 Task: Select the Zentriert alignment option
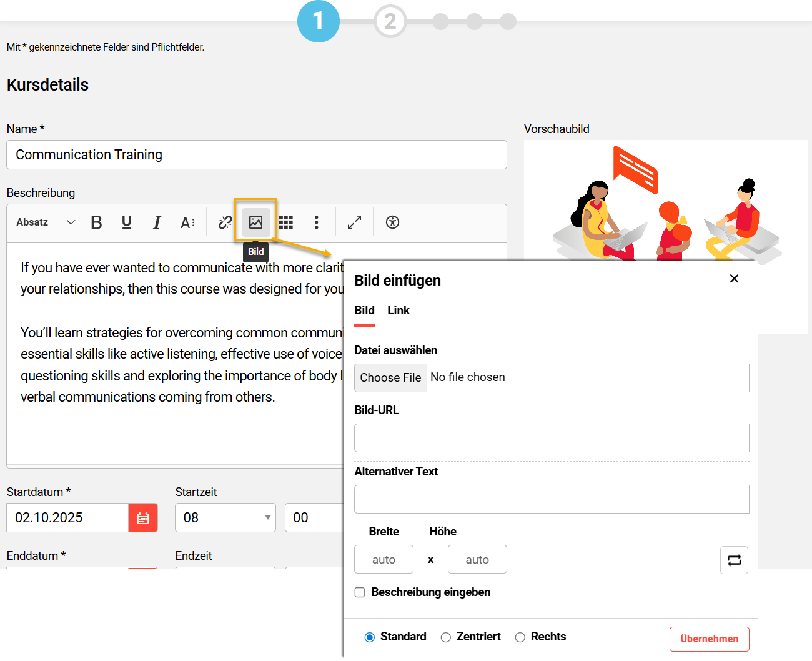point(446,637)
